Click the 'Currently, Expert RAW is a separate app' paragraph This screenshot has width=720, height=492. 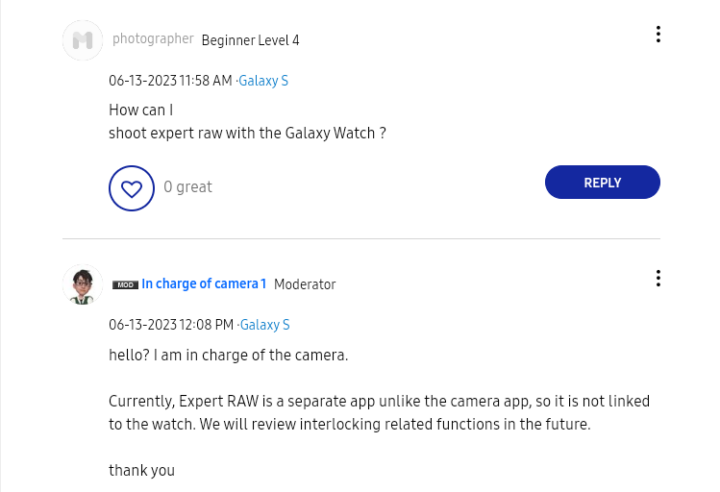(x=379, y=413)
